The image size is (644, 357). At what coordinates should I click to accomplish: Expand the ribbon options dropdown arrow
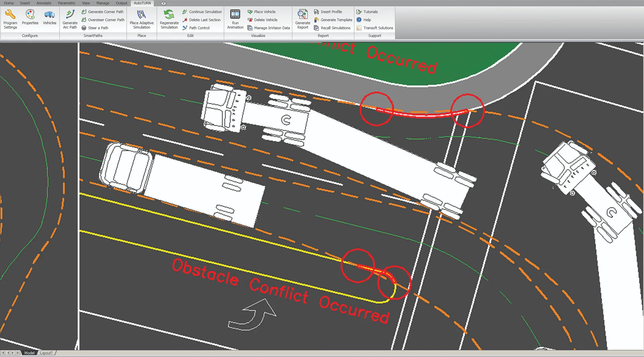163,3
